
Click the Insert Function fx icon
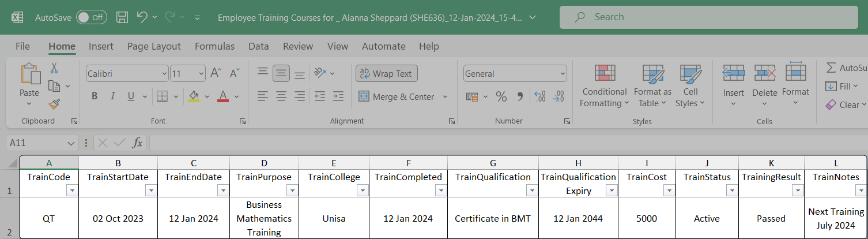click(137, 143)
